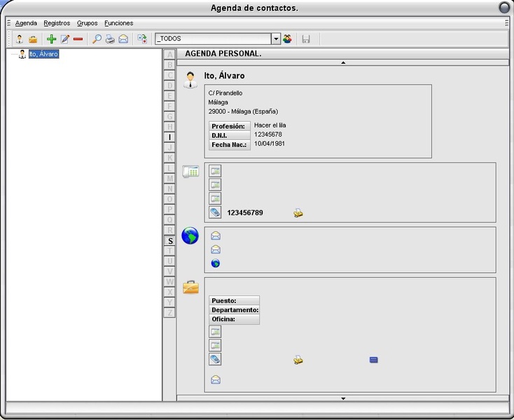The image size is (514, 420).
Task: Click the mobile phone icon beside 123456789
Action: pyautogui.click(x=216, y=213)
